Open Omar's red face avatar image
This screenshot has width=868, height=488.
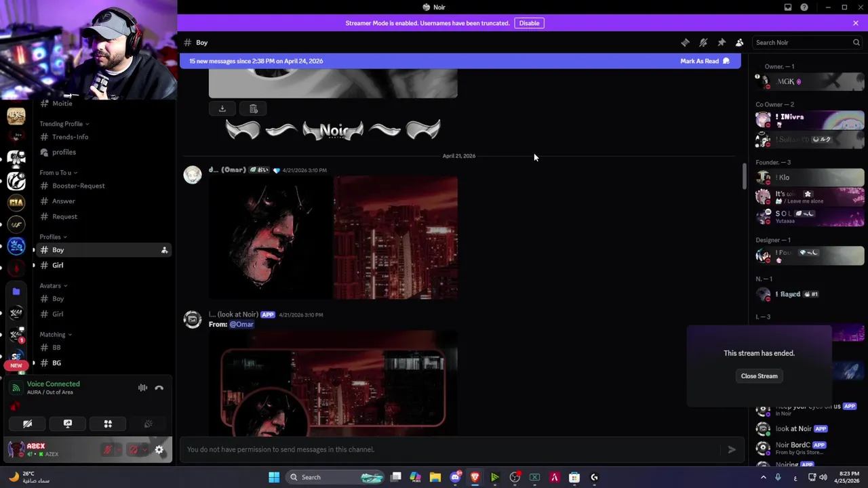270,238
